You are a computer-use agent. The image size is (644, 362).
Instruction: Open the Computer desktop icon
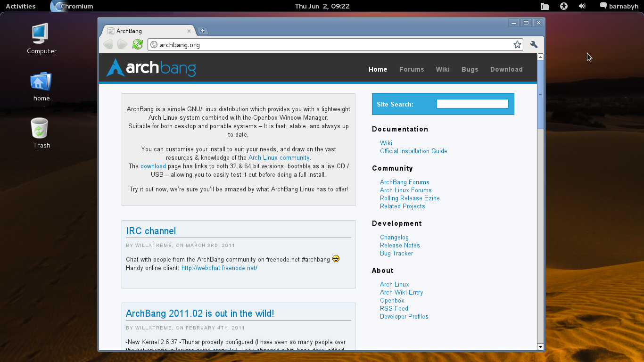click(x=41, y=38)
